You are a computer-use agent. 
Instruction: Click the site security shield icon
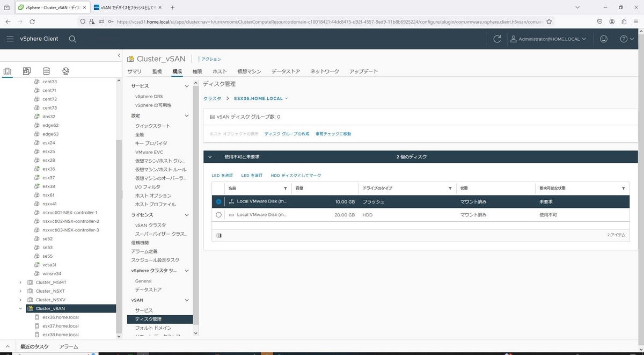(82, 21)
